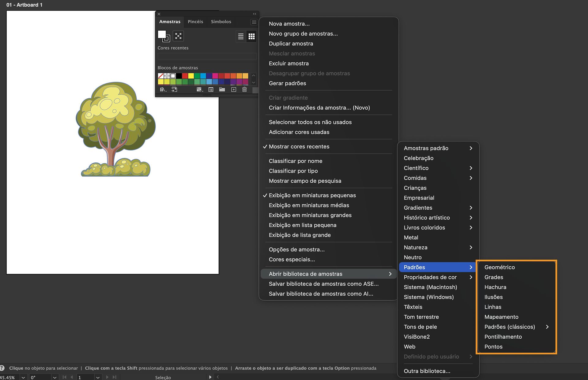
Task: Open the rotation angle dropdown
Action: (x=55, y=378)
